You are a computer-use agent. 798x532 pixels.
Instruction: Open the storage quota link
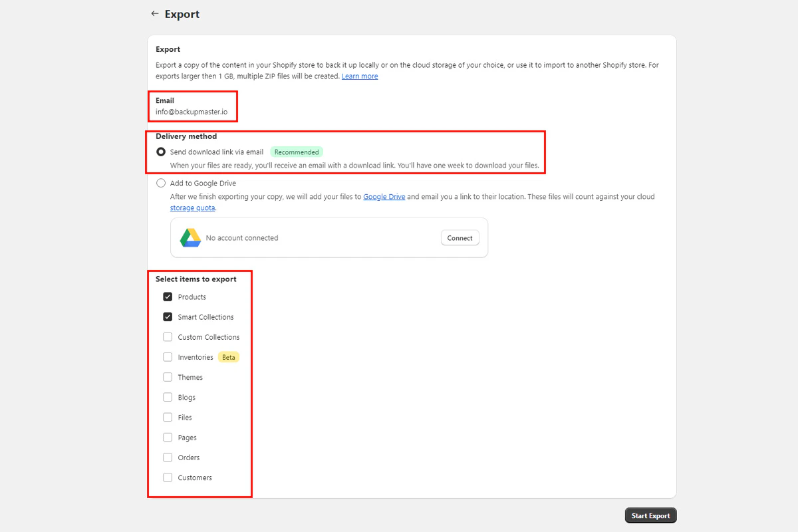(192, 207)
